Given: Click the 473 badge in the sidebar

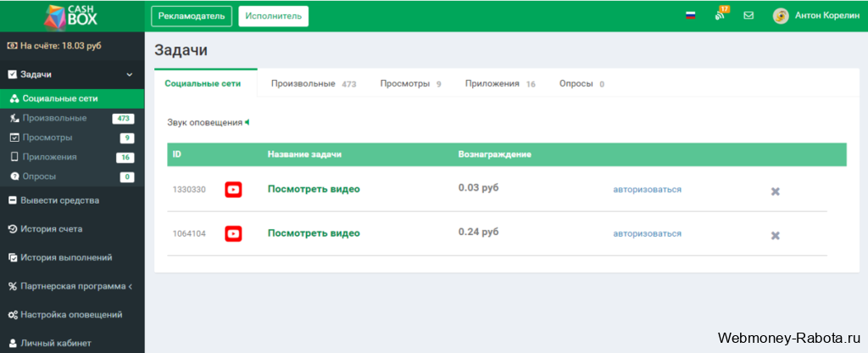Looking at the screenshot, I should [123, 119].
